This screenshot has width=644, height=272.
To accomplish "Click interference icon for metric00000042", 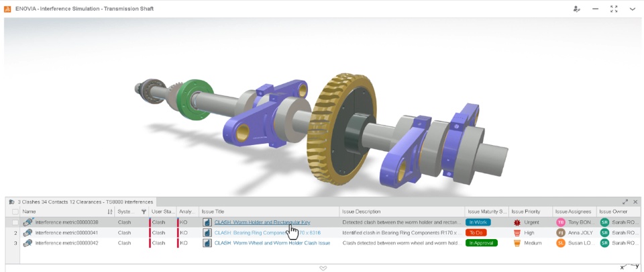I will pos(28,243).
